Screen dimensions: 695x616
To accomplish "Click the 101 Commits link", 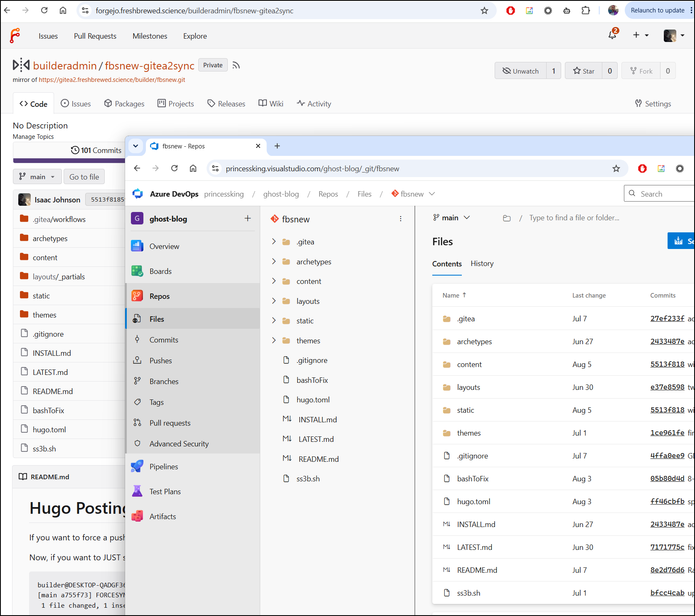I will coord(96,150).
